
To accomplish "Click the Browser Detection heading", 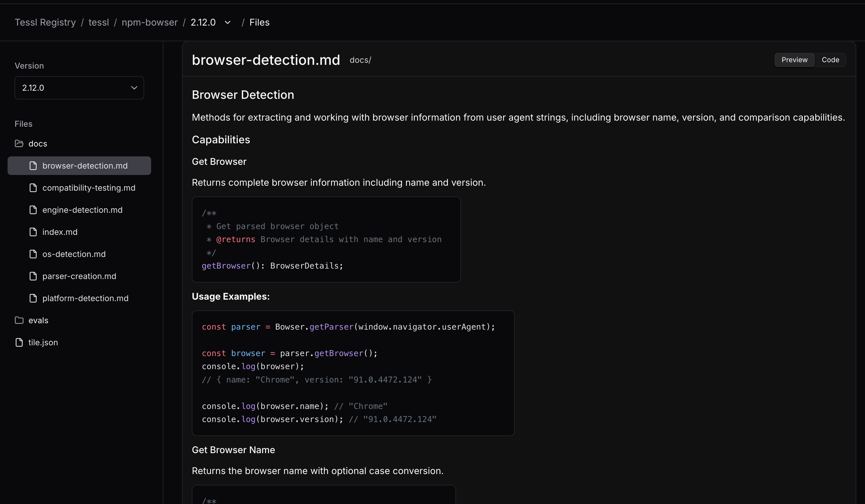I will pyautogui.click(x=243, y=95).
